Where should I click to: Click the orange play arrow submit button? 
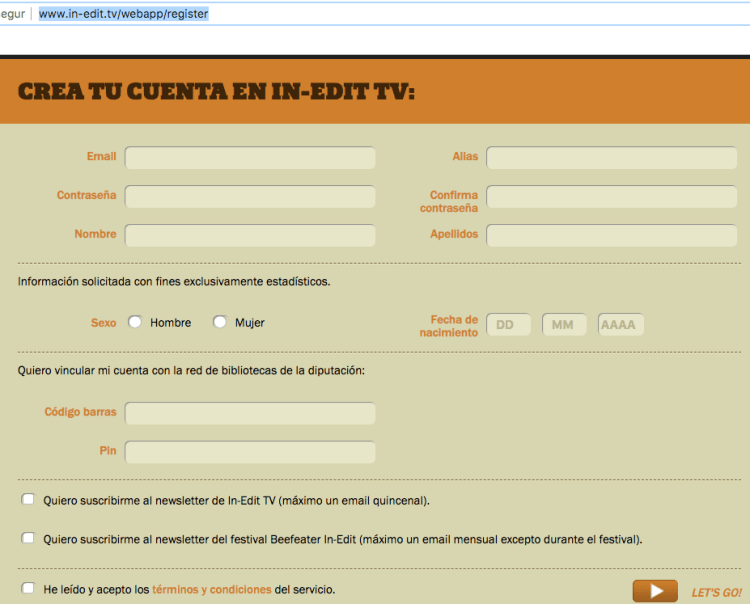pyautogui.click(x=655, y=591)
